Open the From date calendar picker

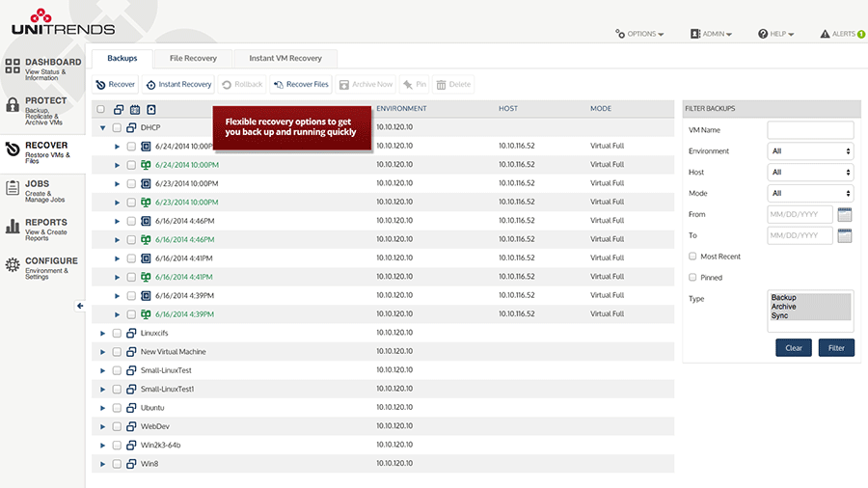point(845,214)
